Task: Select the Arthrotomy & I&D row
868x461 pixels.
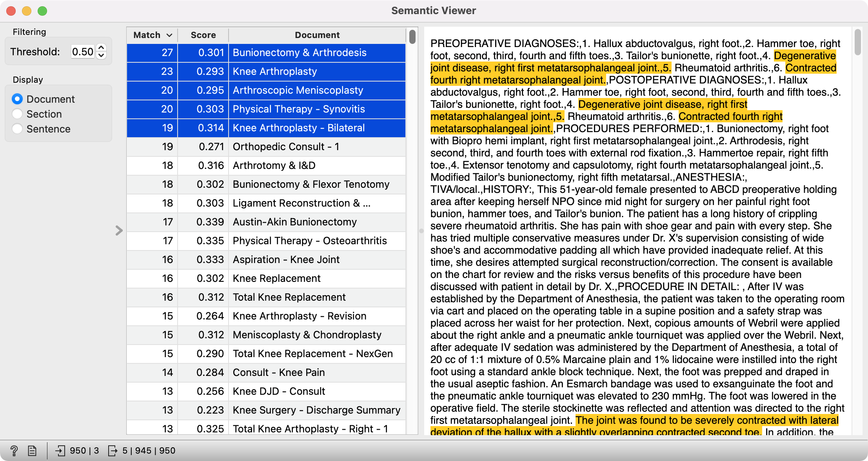Action: [266, 165]
